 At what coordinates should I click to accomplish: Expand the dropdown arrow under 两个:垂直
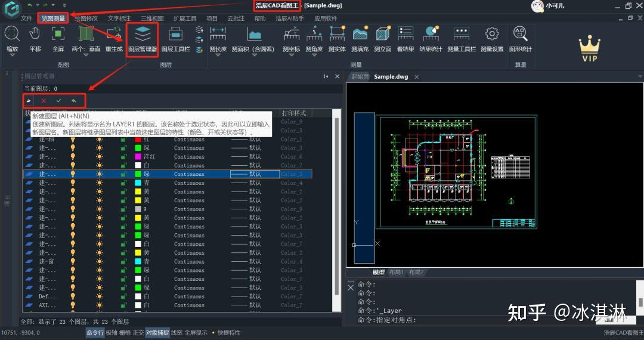(x=86, y=55)
